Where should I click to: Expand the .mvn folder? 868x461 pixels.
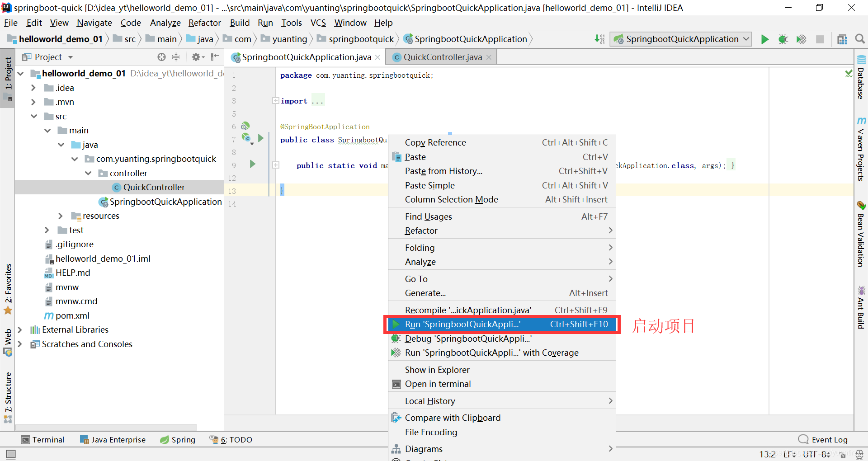(33, 102)
